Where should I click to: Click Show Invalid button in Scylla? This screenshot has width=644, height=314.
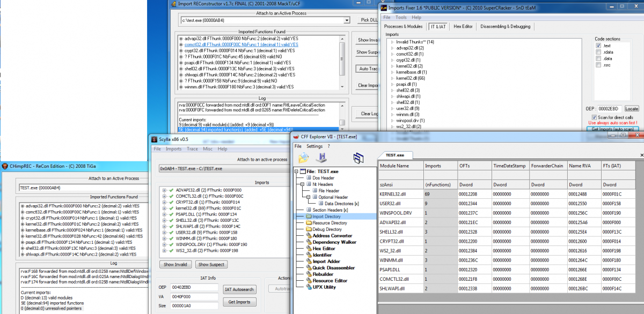(175, 264)
